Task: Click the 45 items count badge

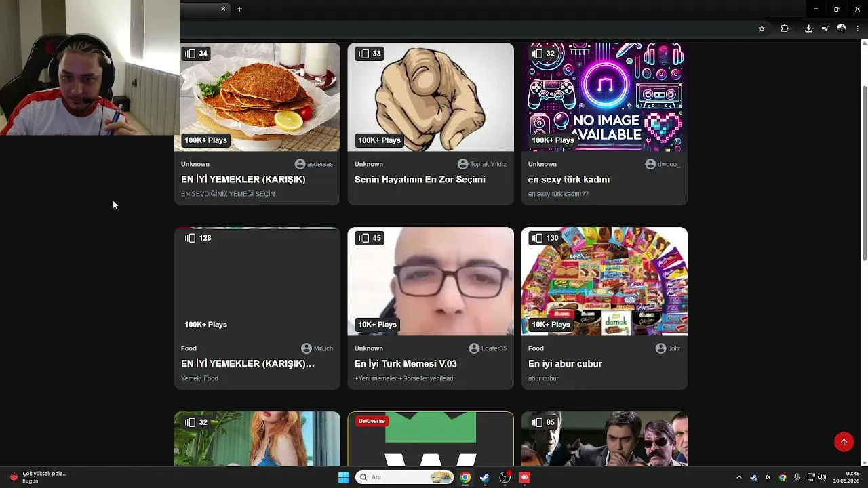Action: coord(370,238)
